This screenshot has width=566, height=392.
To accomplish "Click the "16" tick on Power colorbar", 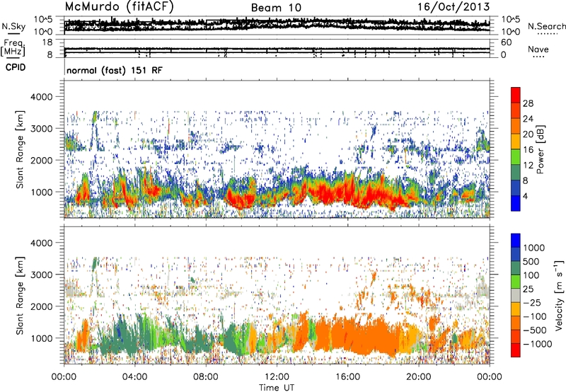I will [528, 150].
